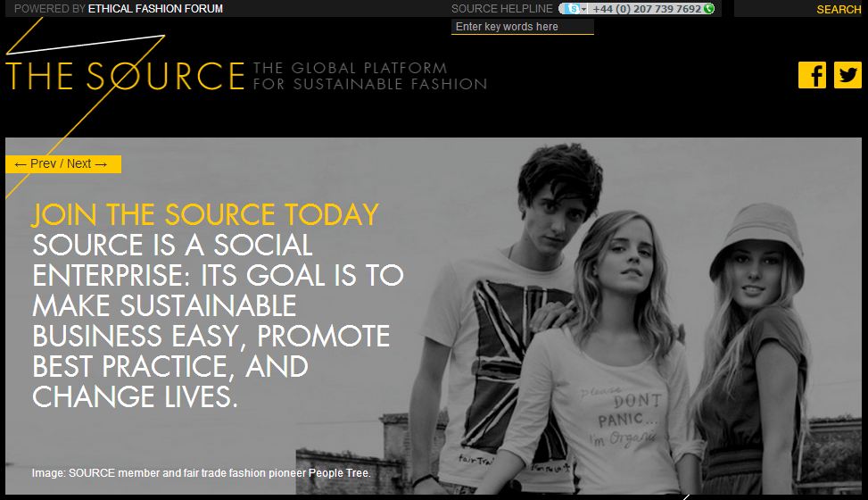This screenshot has height=500, width=868.
Task: Click the yellow SEARCH button
Action: point(839,10)
